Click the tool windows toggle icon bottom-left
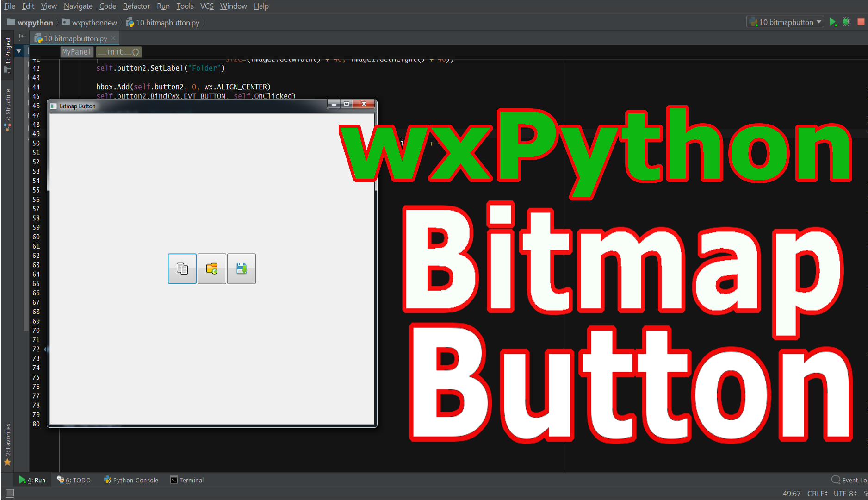Image resolution: width=868 pixels, height=500 pixels. pyautogui.click(x=9, y=494)
